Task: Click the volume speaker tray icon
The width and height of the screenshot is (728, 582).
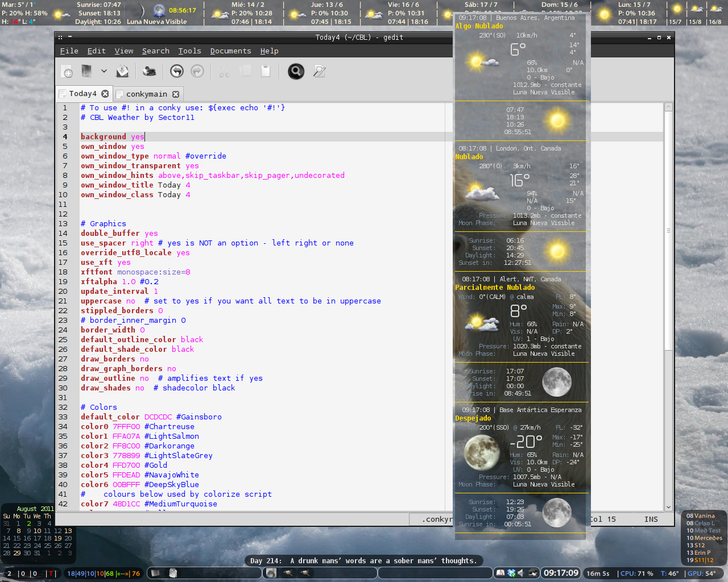Action: 522,573
